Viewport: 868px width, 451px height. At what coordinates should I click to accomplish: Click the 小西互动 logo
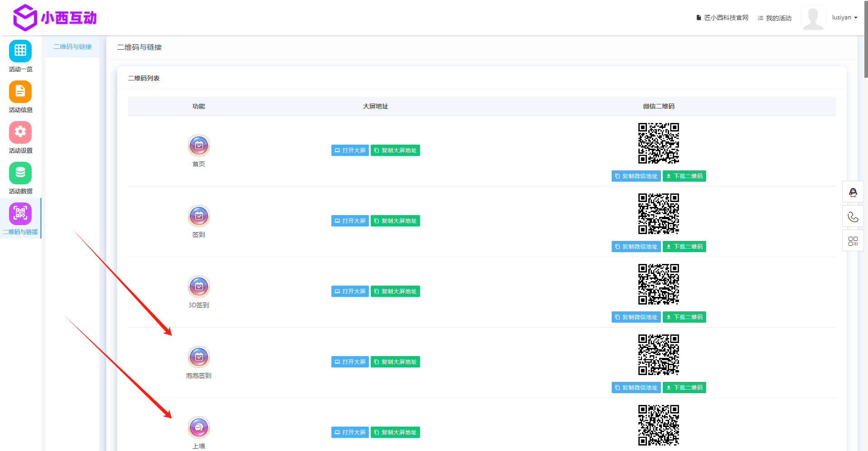pos(55,18)
